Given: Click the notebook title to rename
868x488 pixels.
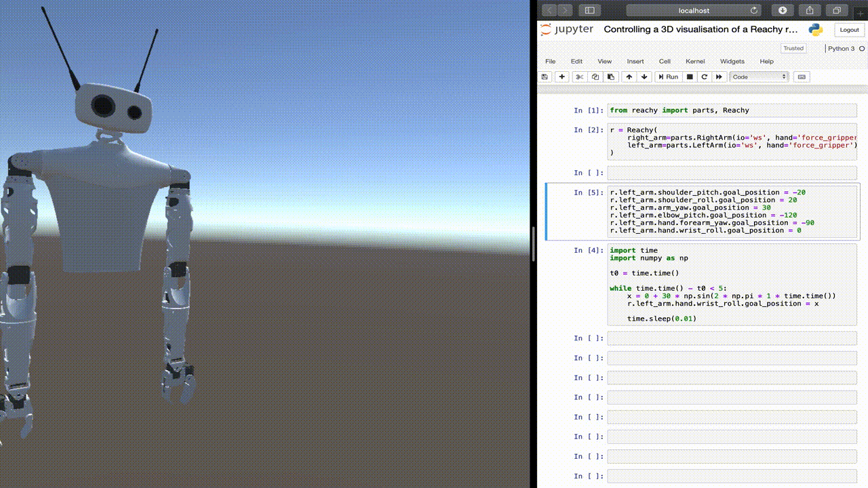Looking at the screenshot, I should pos(701,30).
